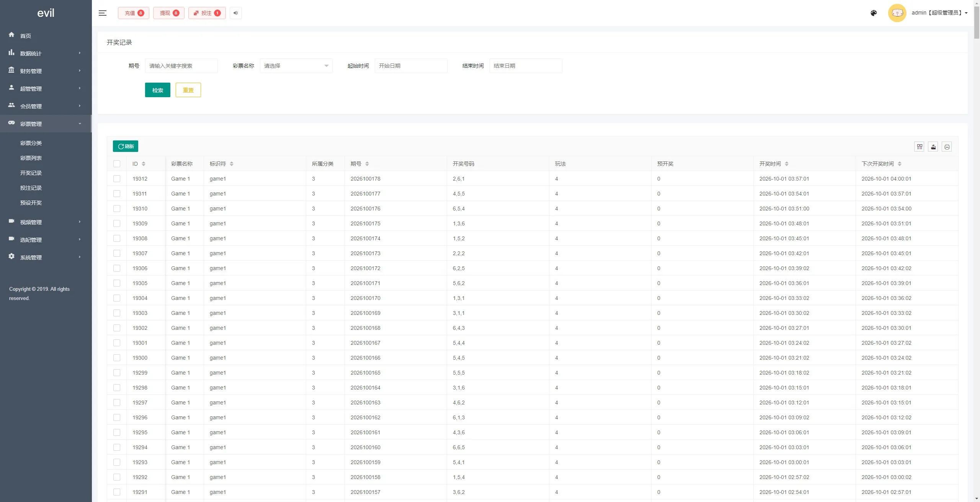Click the admin avatar image

pyautogui.click(x=897, y=13)
